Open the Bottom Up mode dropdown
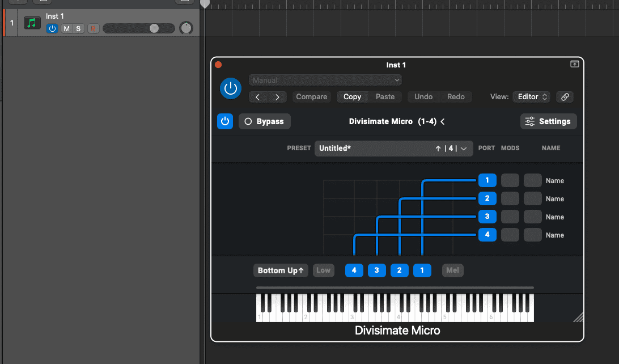 [281, 270]
